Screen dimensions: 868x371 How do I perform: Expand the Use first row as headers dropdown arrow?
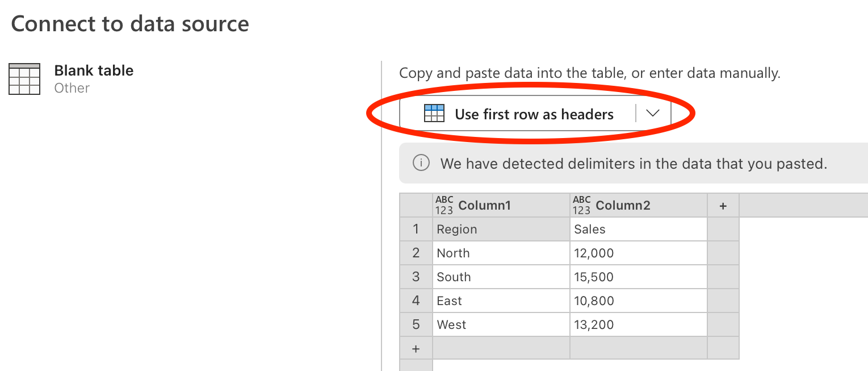tap(653, 113)
